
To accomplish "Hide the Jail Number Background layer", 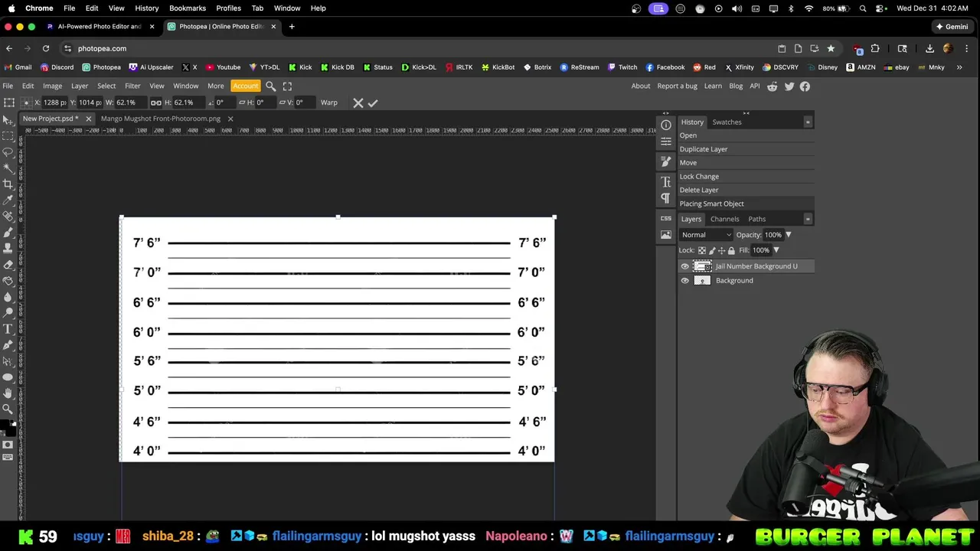I will pyautogui.click(x=684, y=266).
